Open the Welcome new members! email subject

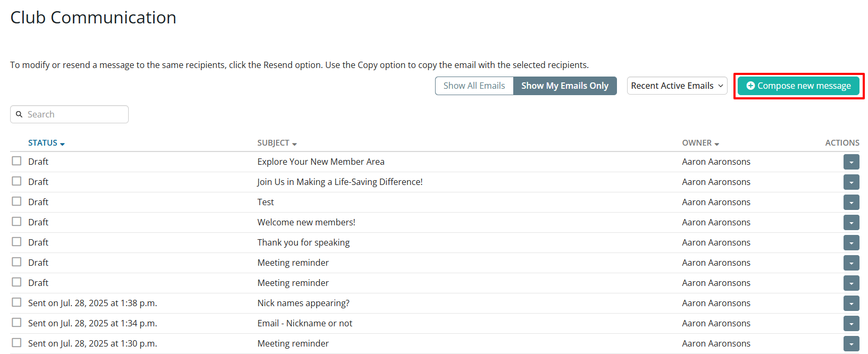(306, 222)
